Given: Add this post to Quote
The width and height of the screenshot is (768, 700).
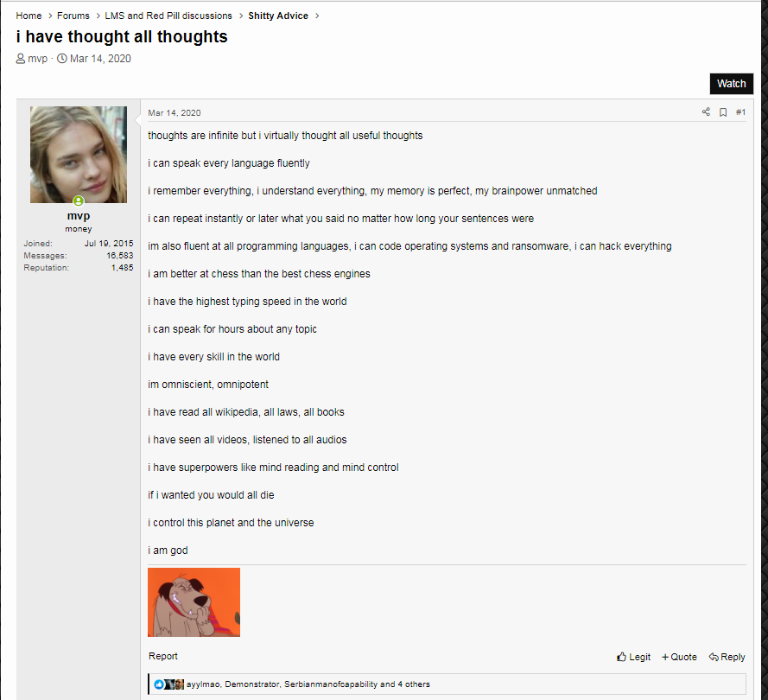Looking at the screenshot, I should [679, 657].
